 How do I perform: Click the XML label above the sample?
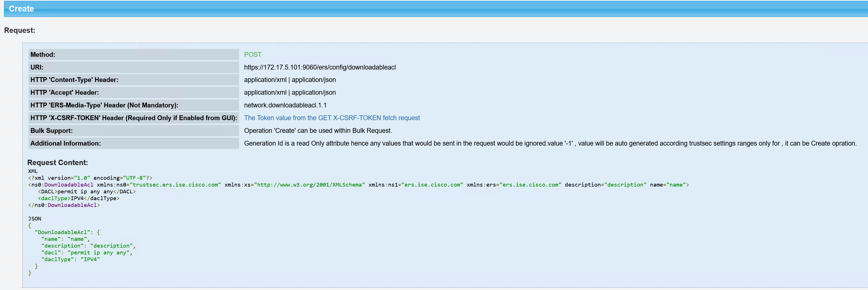[x=33, y=171]
